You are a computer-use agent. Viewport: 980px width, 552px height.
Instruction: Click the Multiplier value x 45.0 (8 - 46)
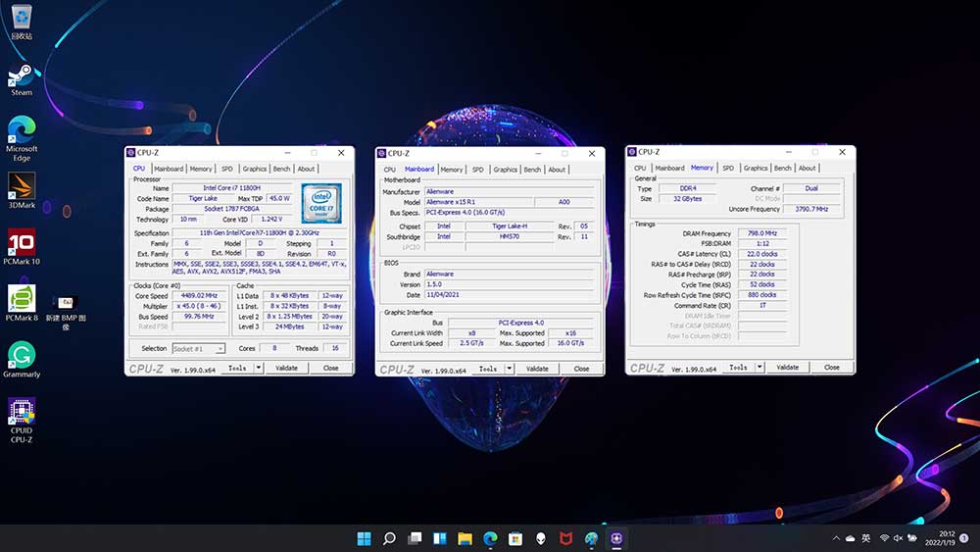click(199, 306)
